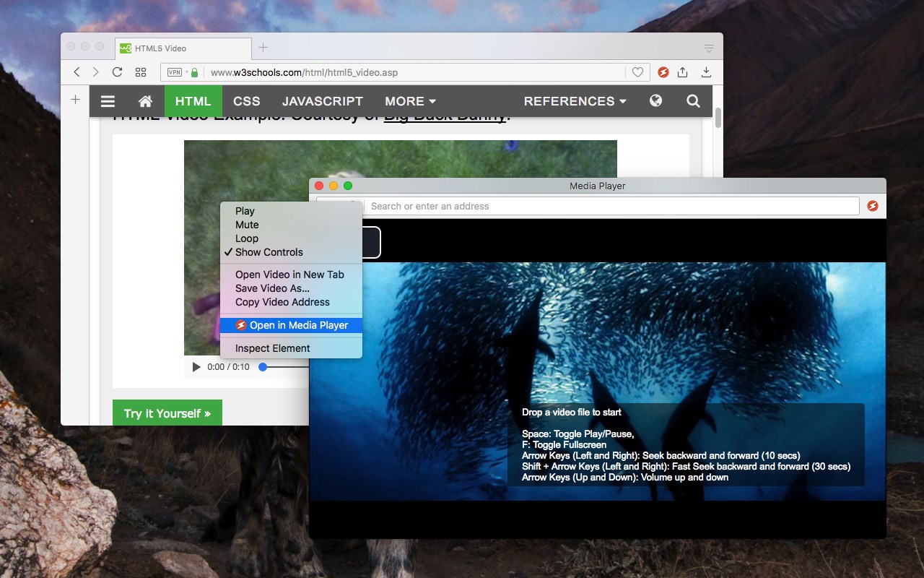Close the Media Player window
This screenshot has width=924, height=578.
[319, 186]
